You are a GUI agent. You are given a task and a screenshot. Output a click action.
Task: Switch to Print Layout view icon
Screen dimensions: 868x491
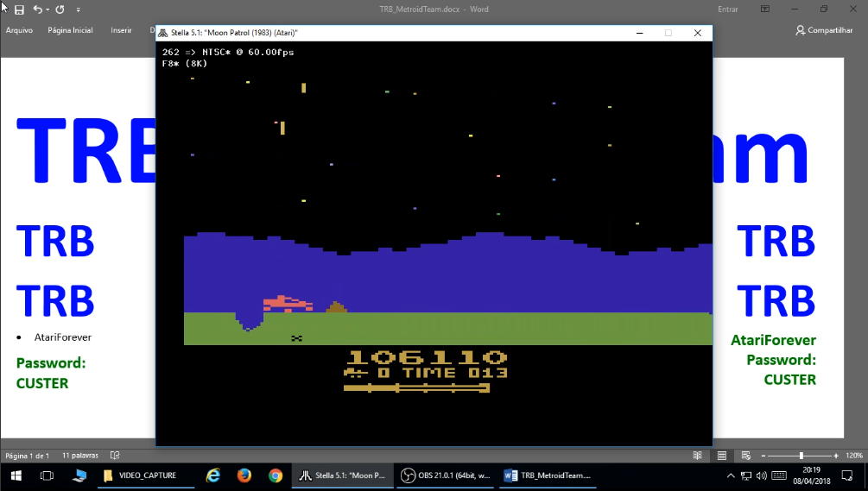pyautogui.click(x=722, y=456)
